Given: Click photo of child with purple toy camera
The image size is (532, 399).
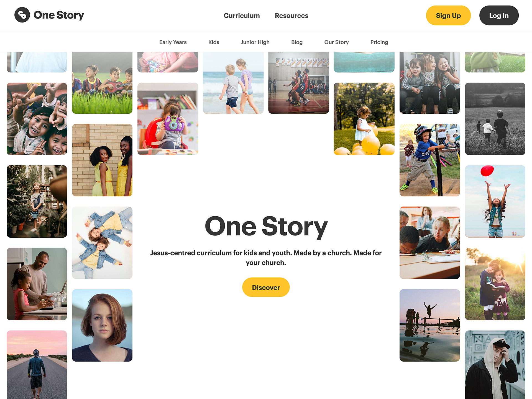Looking at the screenshot, I should tap(168, 119).
